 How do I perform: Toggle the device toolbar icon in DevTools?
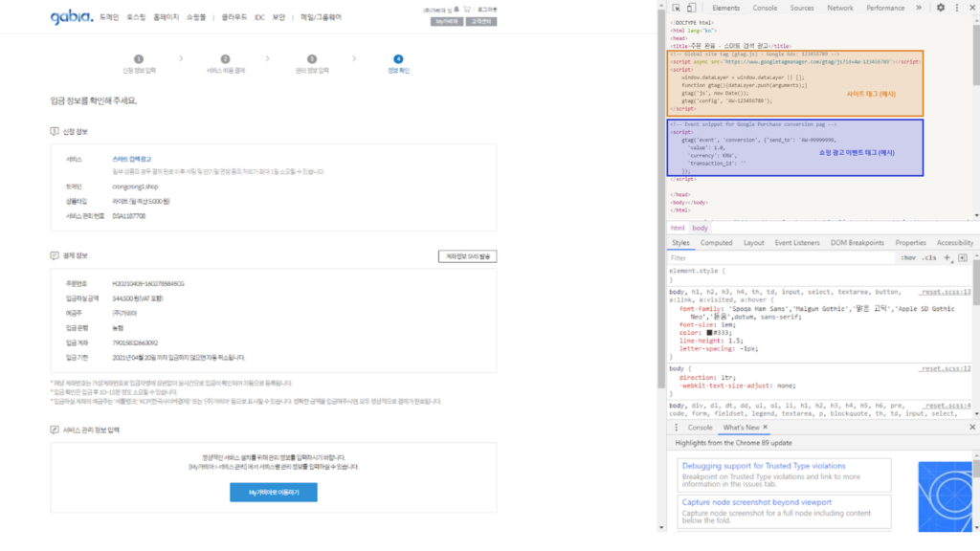(691, 8)
